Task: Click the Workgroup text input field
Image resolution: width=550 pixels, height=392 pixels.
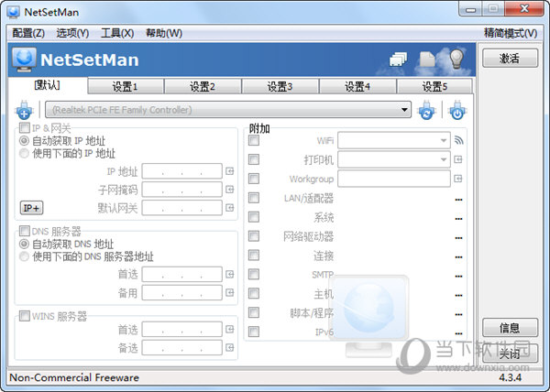Action: coord(394,179)
